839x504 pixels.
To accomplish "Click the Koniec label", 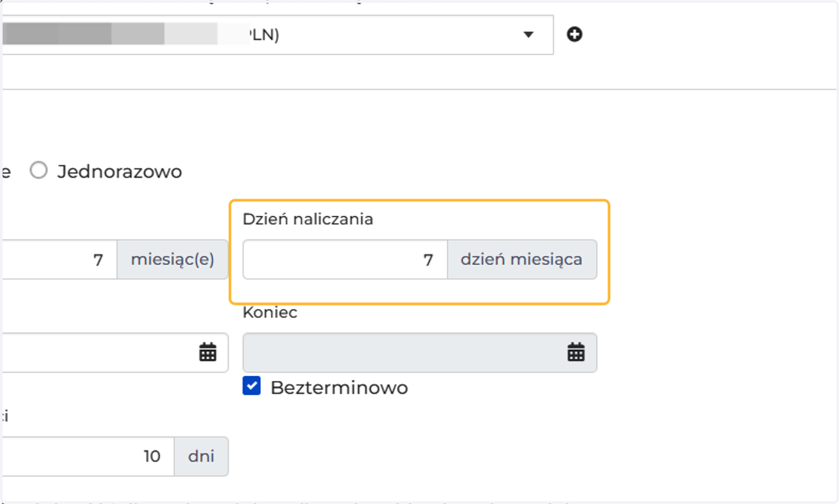I will (270, 313).
